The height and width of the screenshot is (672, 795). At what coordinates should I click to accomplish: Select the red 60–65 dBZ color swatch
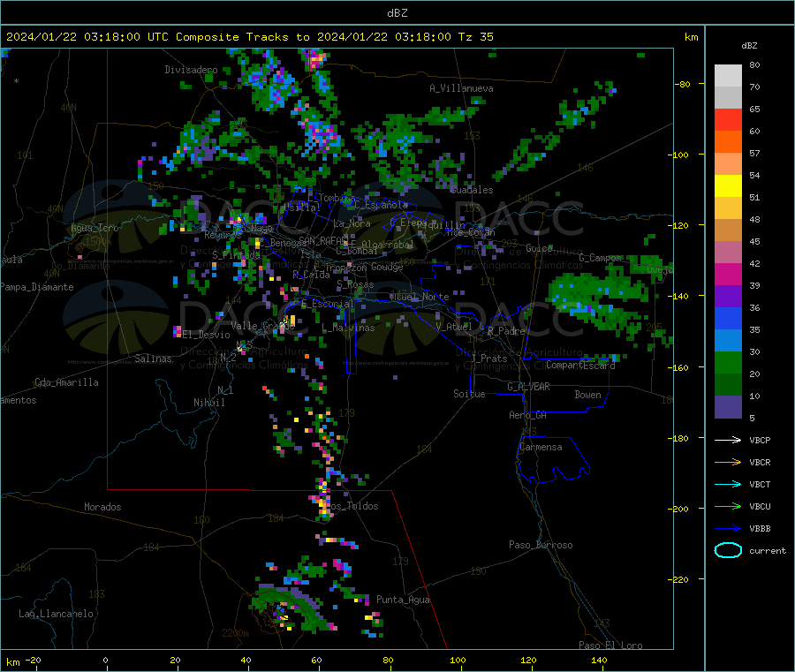coord(728,119)
